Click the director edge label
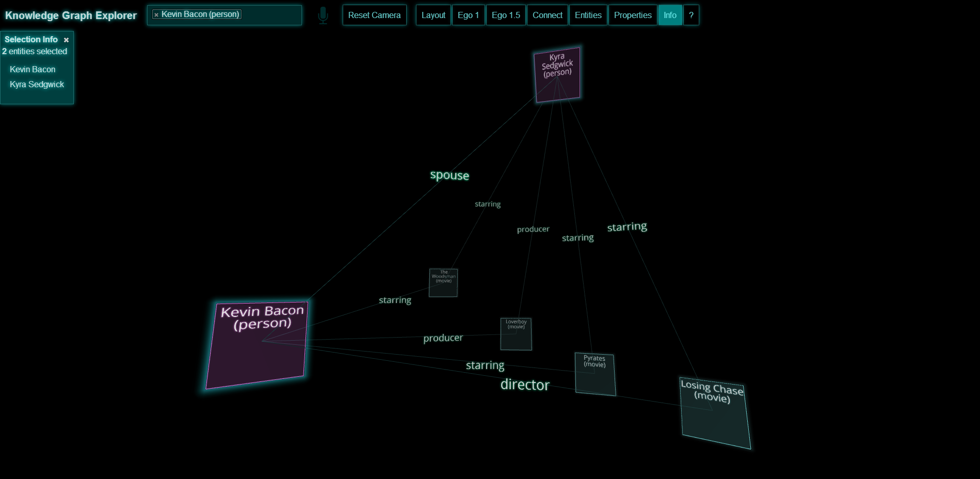The image size is (980, 479). pyautogui.click(x=525, y=385)
